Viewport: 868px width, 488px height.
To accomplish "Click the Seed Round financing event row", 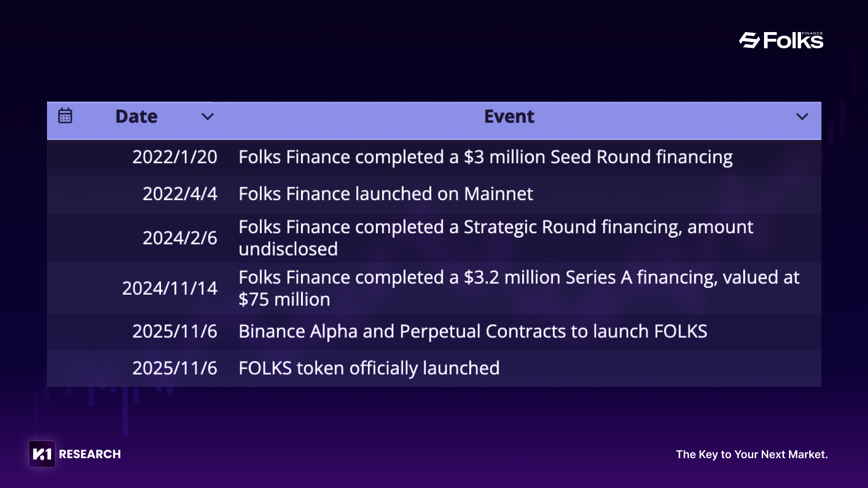I will pos(486,157).
